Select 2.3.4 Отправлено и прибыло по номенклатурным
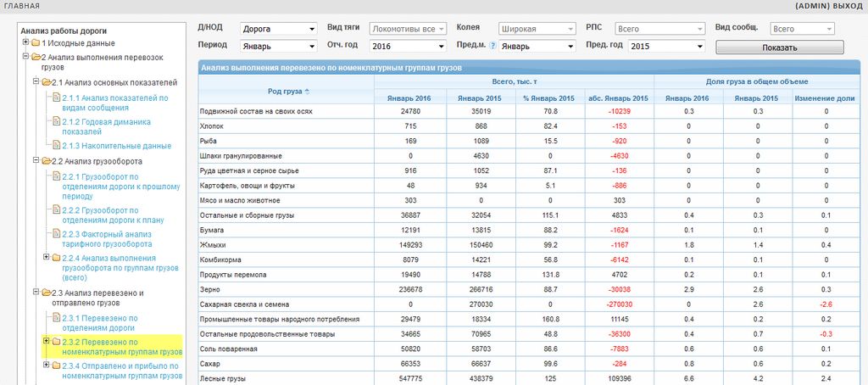This screenshot has width=868, height=385. click(x=122, y=371)
